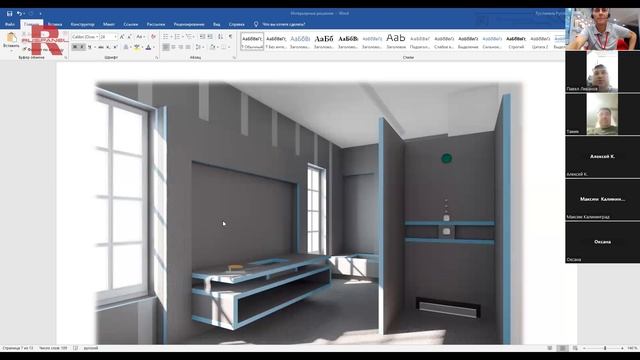640x360 pixels.
Task: Open Text Effects and typography icon
Action: coord(126,47)
